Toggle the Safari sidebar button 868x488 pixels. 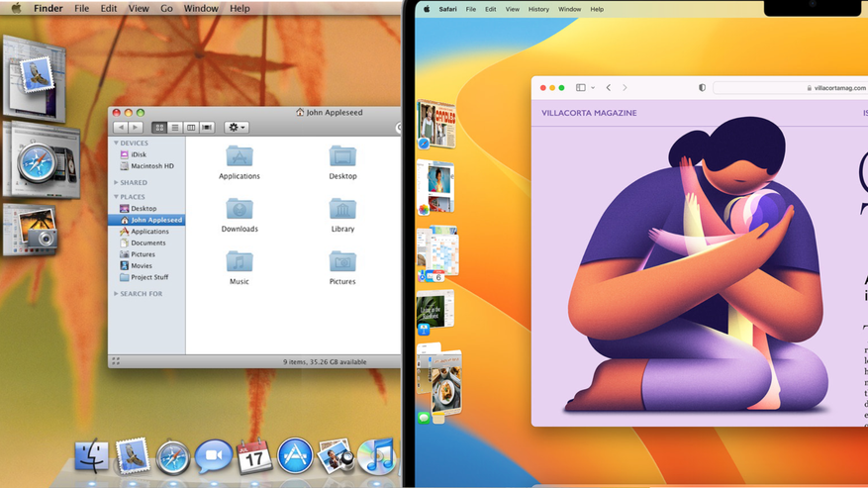click(581, 87)
